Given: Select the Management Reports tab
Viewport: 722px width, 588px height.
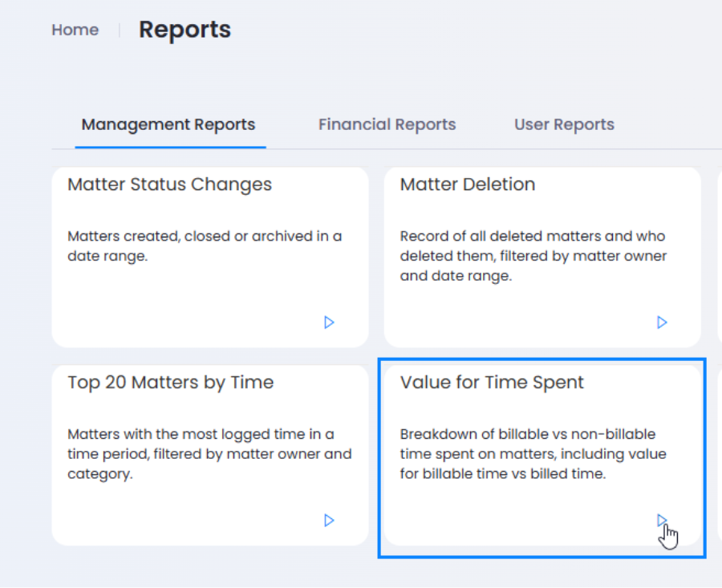Looking at the screenshot, I should (168, 125).
